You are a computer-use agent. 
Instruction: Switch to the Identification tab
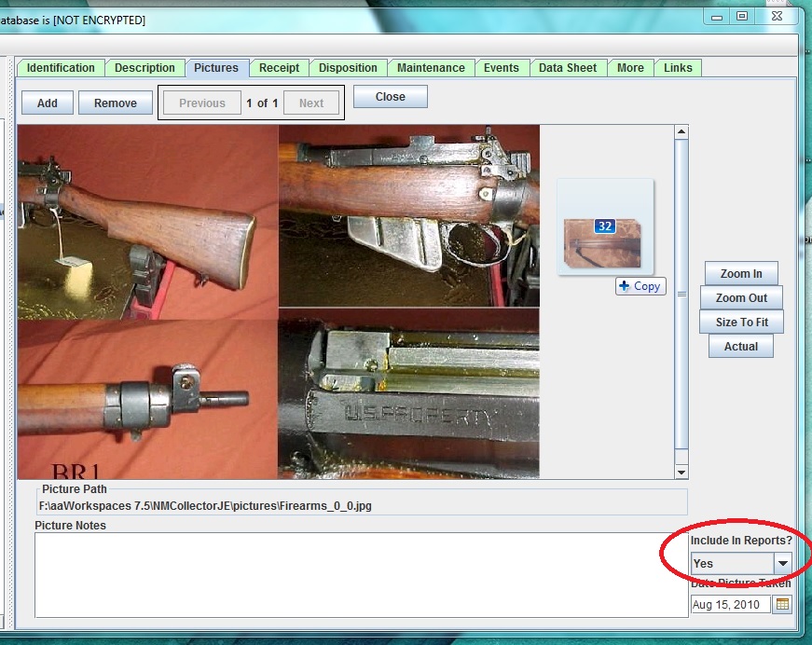click(61, 68)
